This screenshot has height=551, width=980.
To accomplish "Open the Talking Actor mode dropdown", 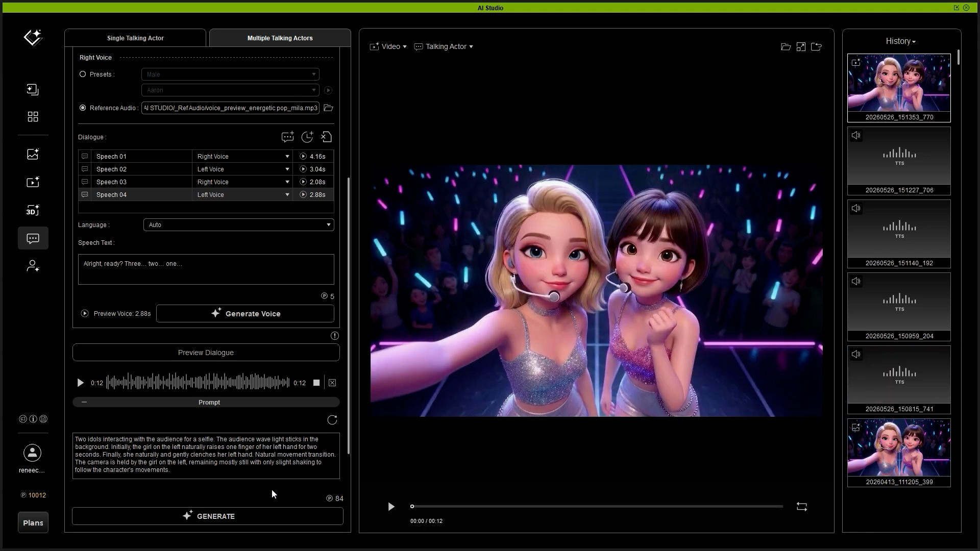I will (x=444, y=46).
